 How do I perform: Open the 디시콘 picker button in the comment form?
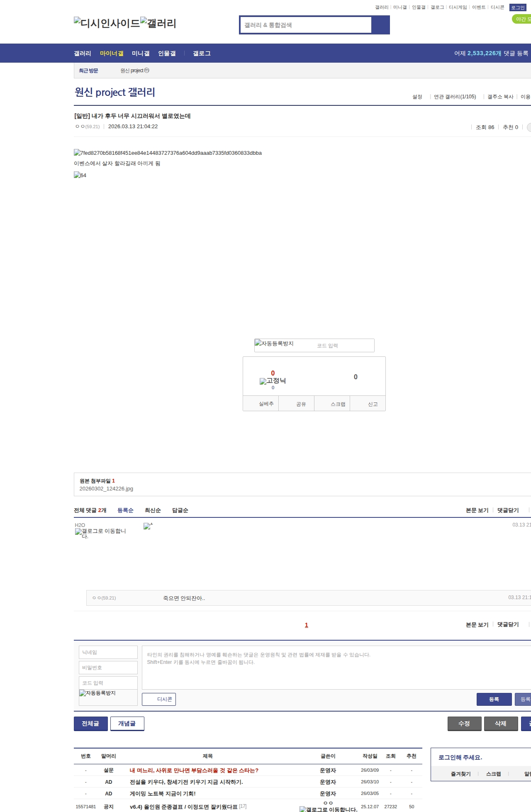[x=159, y=699]
